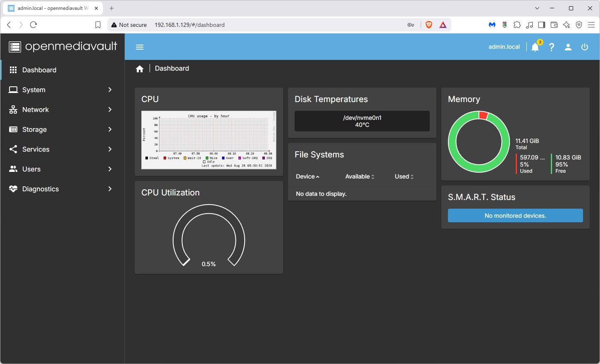Image resolution: width=600 pixels, height=364 pixels.
Task: Open the Brave VPN shield icon
Action: click(579, 25)
